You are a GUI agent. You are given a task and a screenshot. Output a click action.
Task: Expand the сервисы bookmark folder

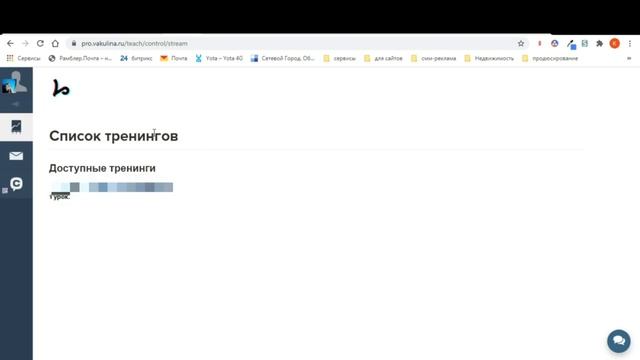340,58
